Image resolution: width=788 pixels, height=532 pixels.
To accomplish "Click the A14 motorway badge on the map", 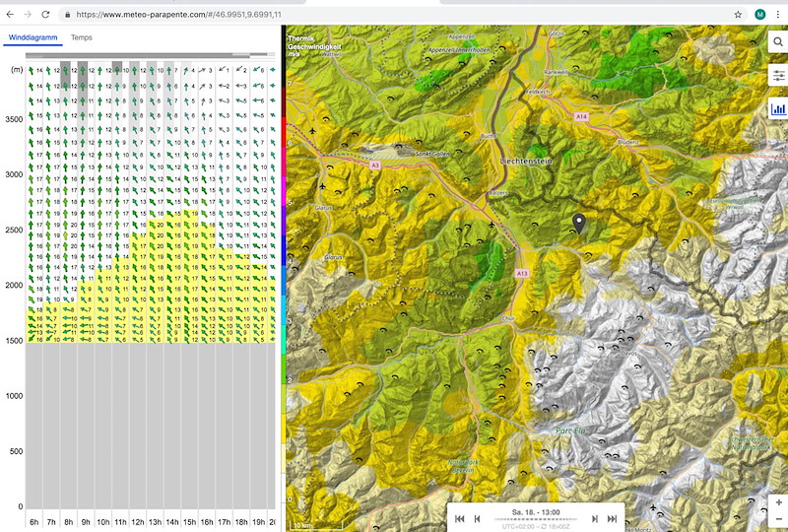I will click(x=581, y=116).
